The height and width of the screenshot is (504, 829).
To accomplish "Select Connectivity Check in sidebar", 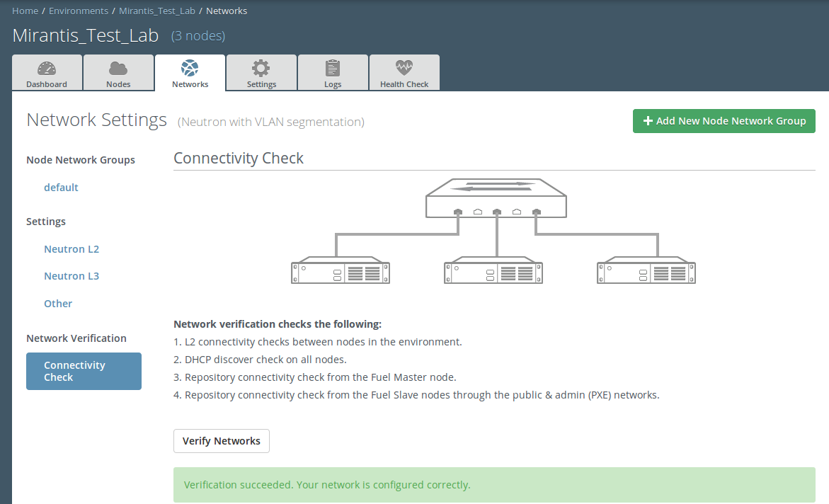I will 84,371.
